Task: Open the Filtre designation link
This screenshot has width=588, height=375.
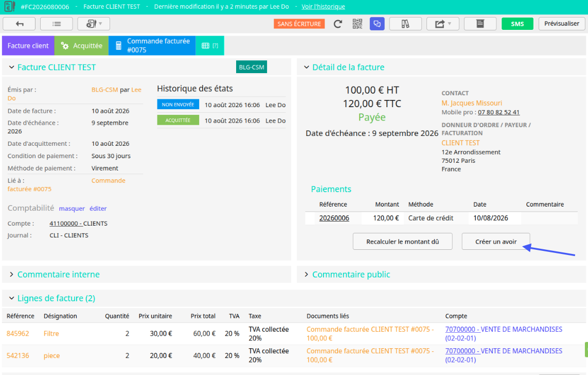Action: coord(51,333)
